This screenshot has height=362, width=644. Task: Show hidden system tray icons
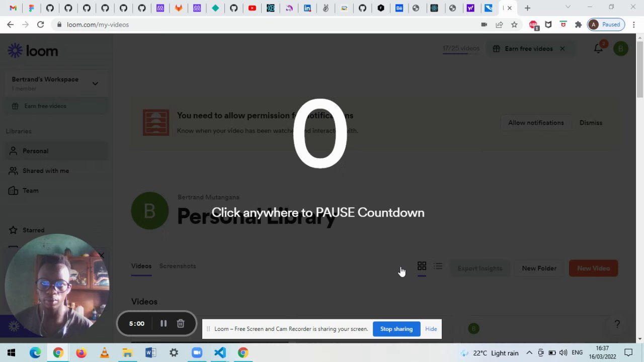(529, 353)
